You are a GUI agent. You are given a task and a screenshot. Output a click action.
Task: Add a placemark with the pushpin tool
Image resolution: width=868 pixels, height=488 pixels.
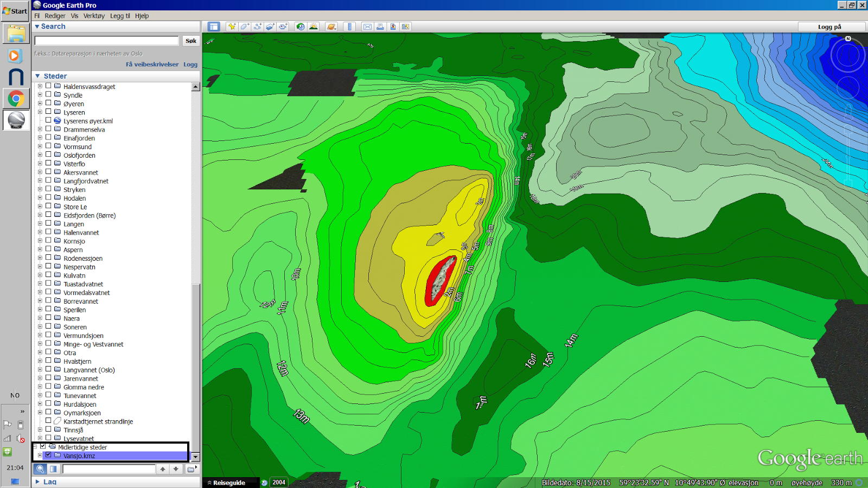(x=232, y=27)
